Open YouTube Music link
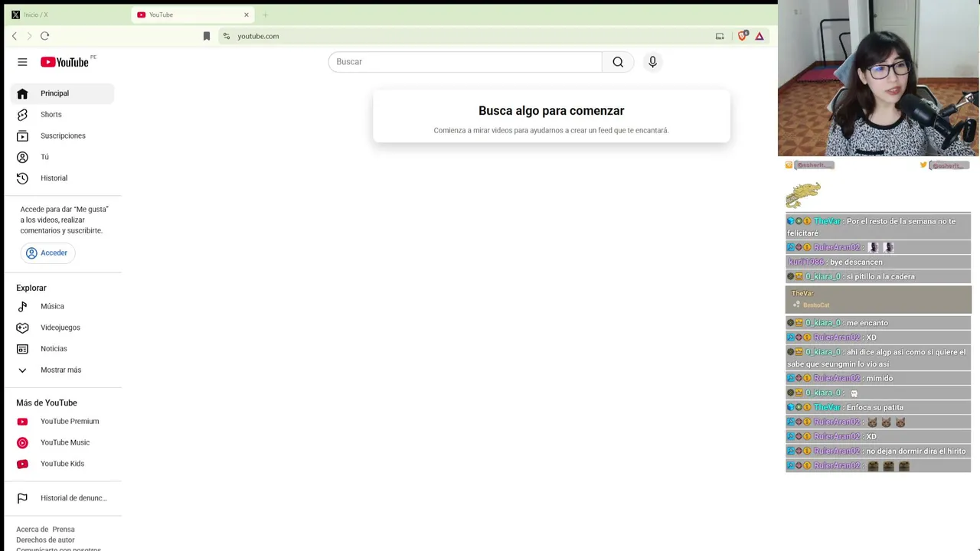The image size is (980, 551). (62, 442)
